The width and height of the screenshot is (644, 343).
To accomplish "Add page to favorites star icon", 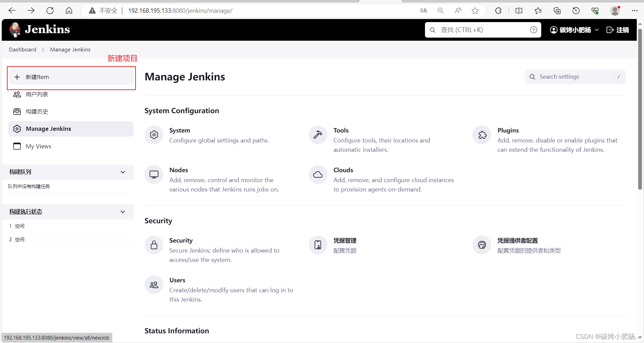I will (475, 11).
